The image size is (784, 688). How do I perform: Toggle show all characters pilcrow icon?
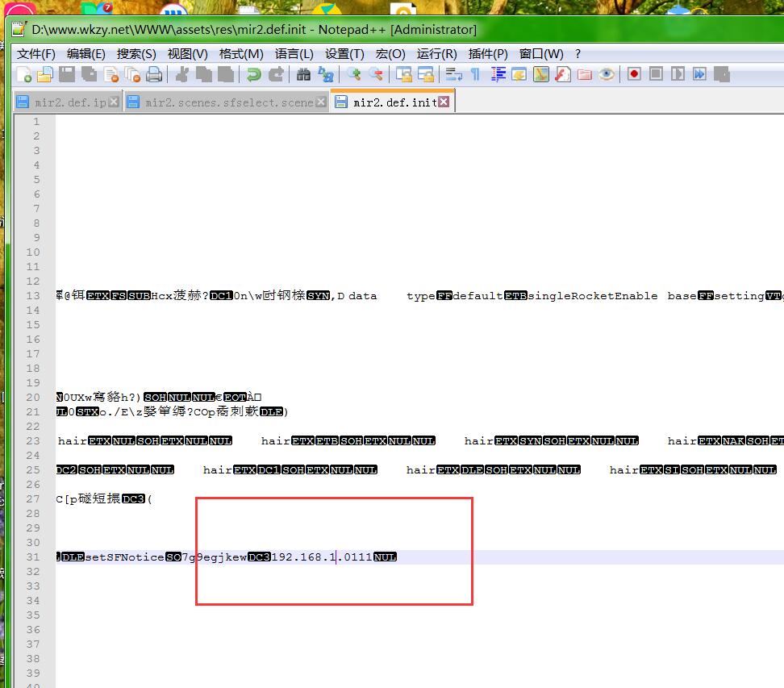475,75
